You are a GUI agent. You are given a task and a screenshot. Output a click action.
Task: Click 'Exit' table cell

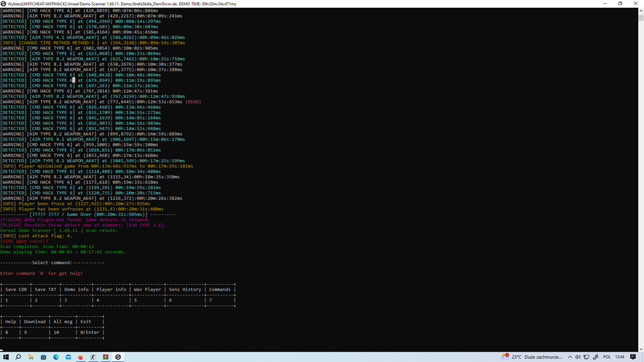pyautogui.click(x=86, y=321)
